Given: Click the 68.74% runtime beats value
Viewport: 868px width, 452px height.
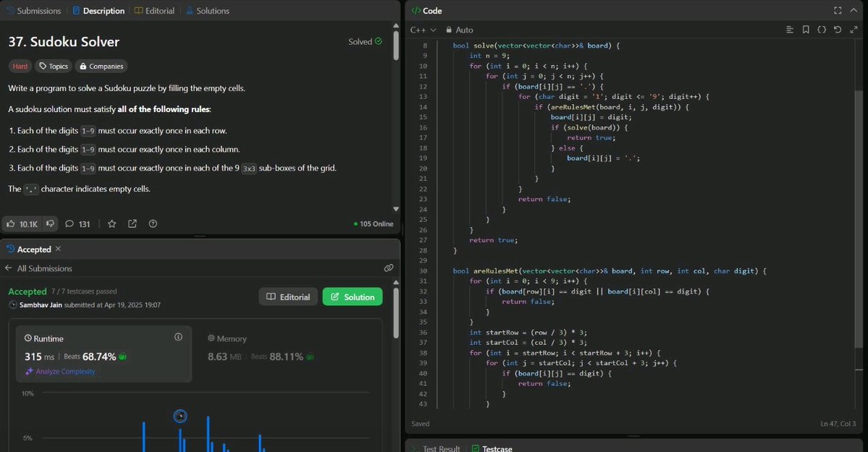Looking at the screenshot, I should (99, 357).
